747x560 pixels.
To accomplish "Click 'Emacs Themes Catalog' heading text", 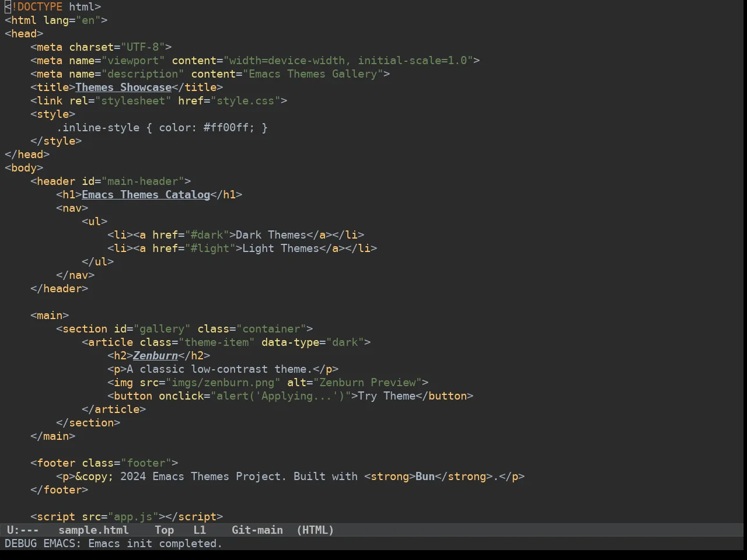I will [146, 195].
